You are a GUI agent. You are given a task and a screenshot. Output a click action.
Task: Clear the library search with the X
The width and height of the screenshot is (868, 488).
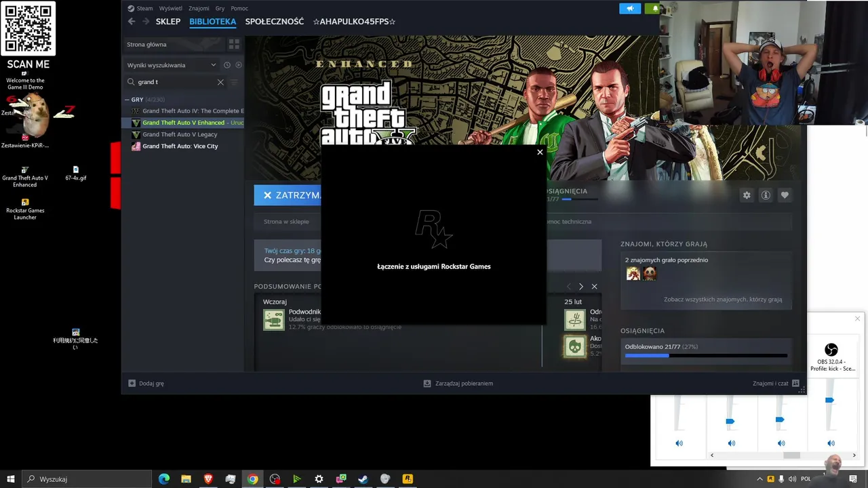pos(220,82)
